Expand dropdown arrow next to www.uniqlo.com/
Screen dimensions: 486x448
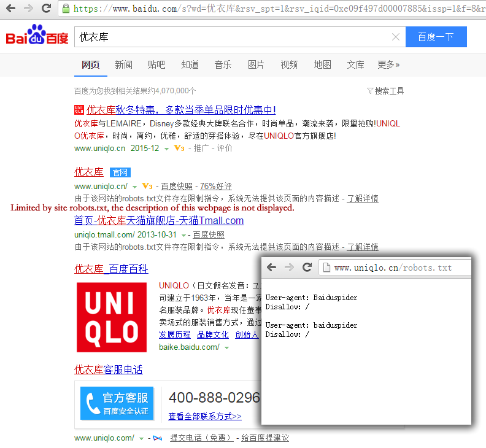pos(141,439)
